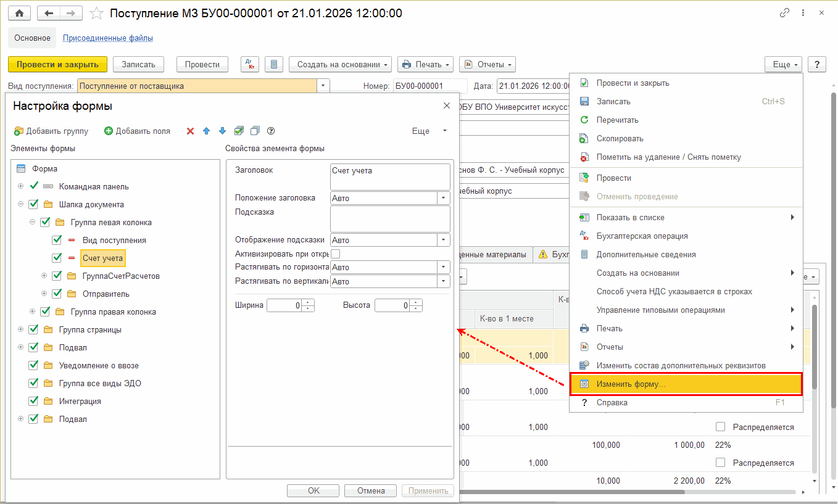Click Провести и закрыть button
838x504 pixels.
tap(57, 64)
